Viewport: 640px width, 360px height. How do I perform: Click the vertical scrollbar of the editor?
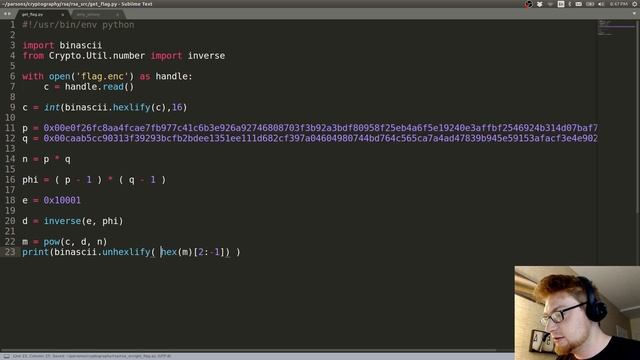tap(638, 116)
